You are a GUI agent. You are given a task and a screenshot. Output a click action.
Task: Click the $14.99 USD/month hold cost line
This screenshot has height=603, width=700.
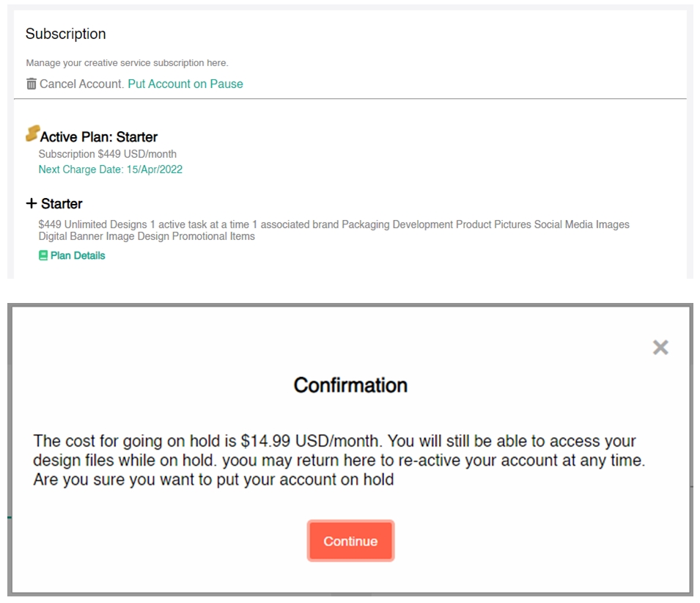334,441
